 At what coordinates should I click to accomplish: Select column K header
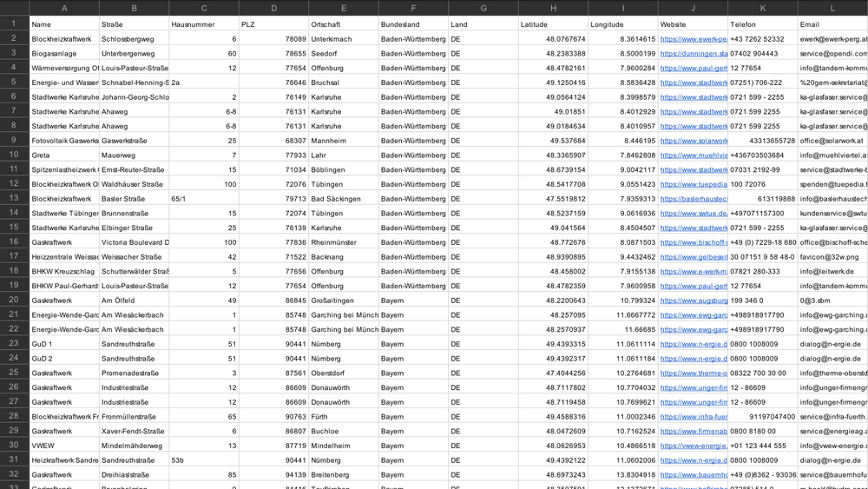tap(763, 8)
